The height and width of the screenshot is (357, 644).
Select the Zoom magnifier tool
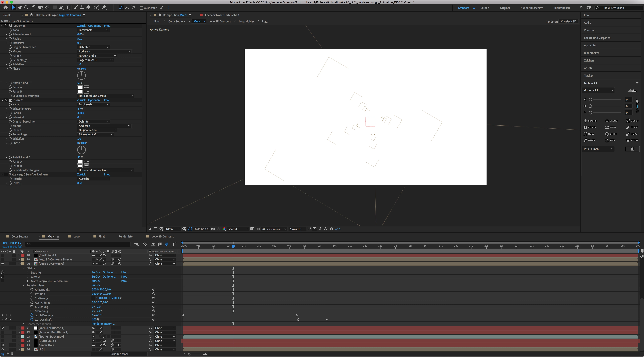point(26,8)
